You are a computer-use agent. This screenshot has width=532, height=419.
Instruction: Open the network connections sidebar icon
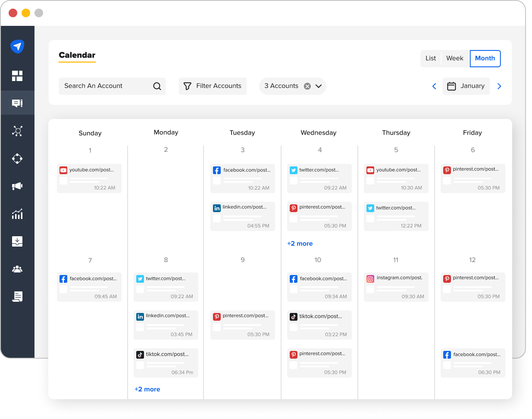tap(17, 131)
